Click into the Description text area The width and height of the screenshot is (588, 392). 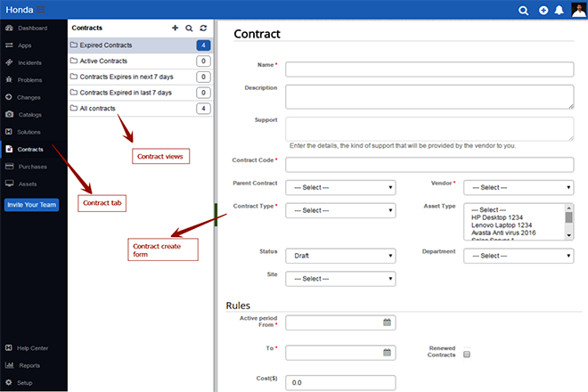(x=429, y=97)
